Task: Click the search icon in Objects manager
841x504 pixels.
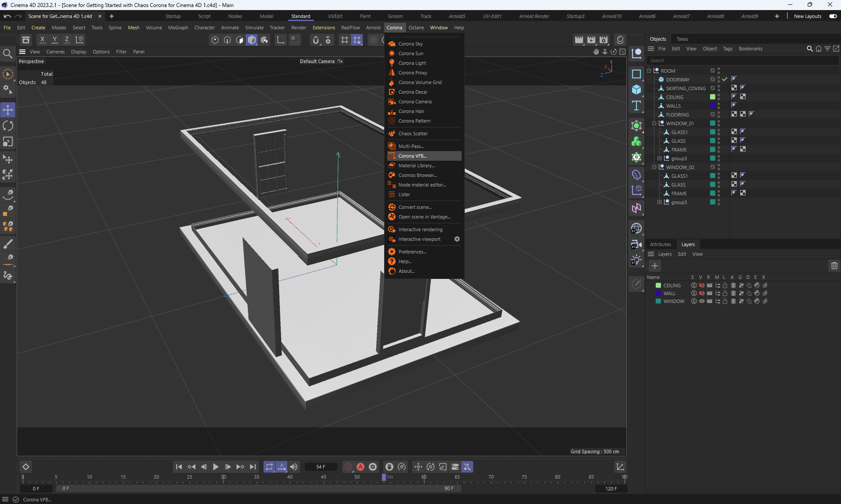Action: point(809,49)
